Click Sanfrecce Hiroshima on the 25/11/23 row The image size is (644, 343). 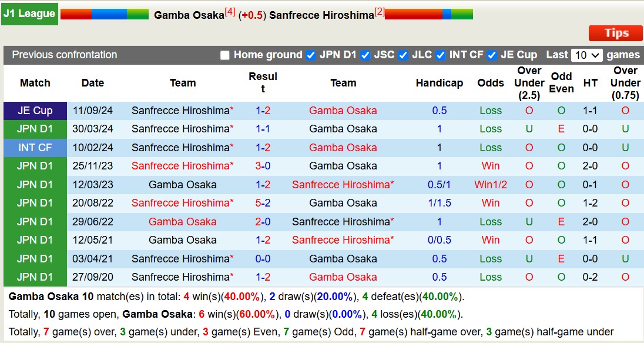click(x=179, y=166)
